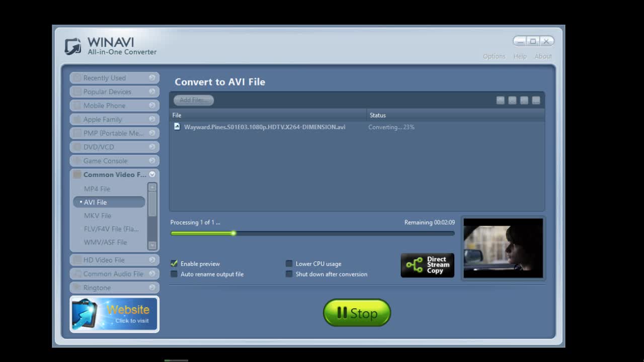This screenshot has height=362, width=644.
Task: Click the Converting... 23% status text
Action: (x=391, y=127)
